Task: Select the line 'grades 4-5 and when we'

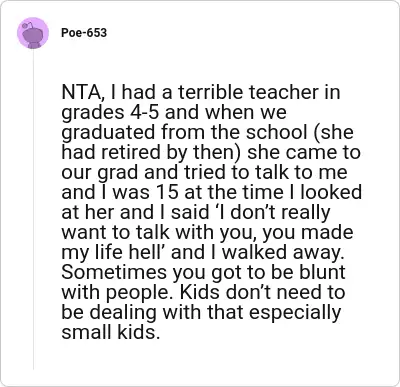Action: [x=174, y=112]
